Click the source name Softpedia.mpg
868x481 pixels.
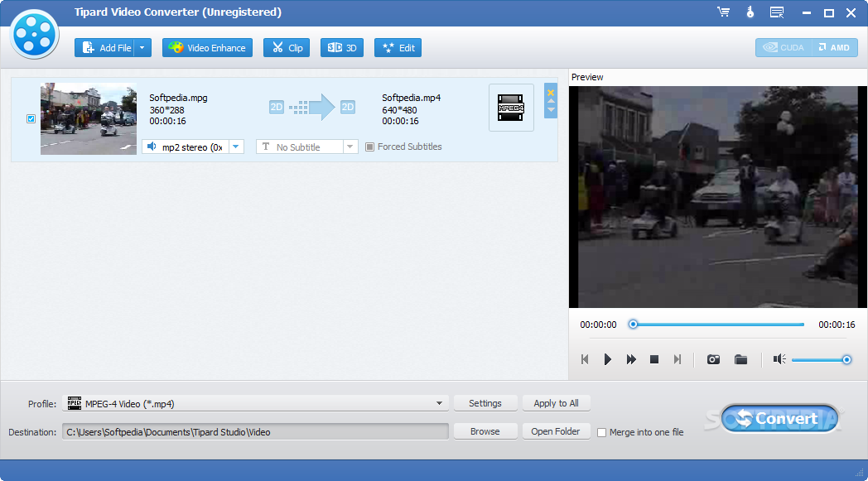pos(178,98)
